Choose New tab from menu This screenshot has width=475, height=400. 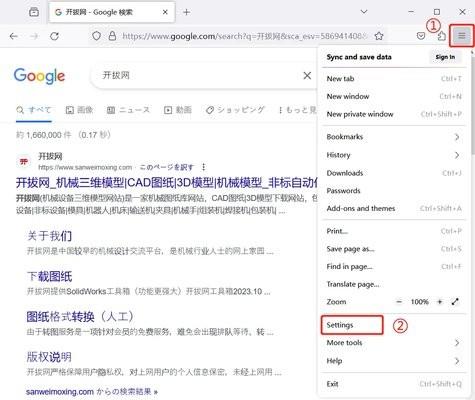(x=394, y=79)
